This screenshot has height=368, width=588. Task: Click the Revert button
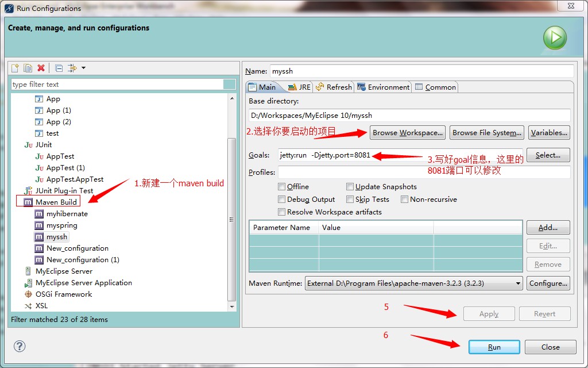click(545, 314)
